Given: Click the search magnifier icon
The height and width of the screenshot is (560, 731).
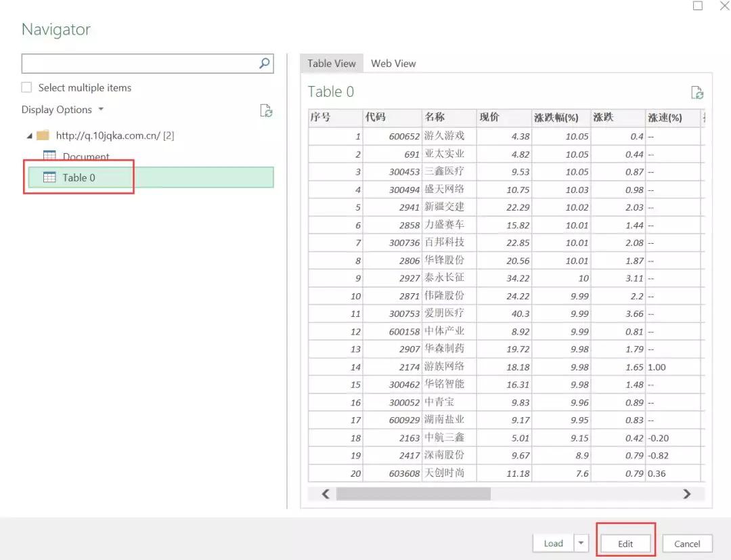Looking at the screenshot, I should (x=265, y=64).
